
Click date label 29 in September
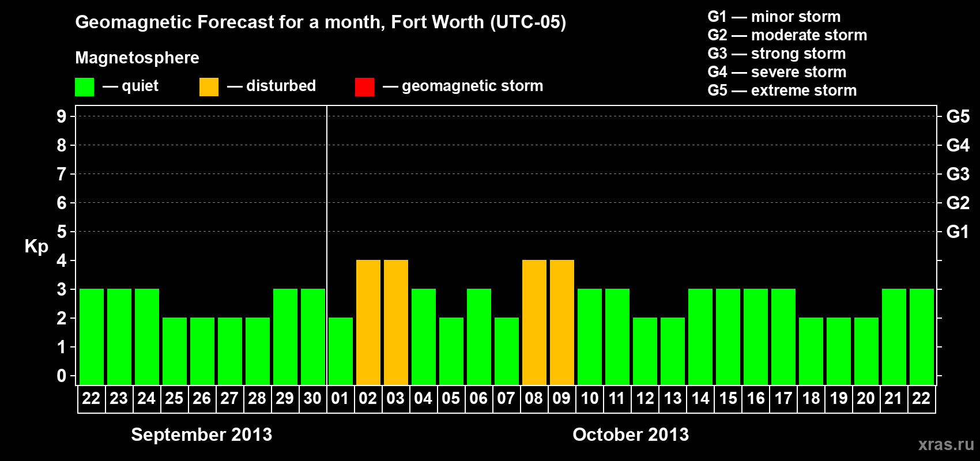pos(285,399)
